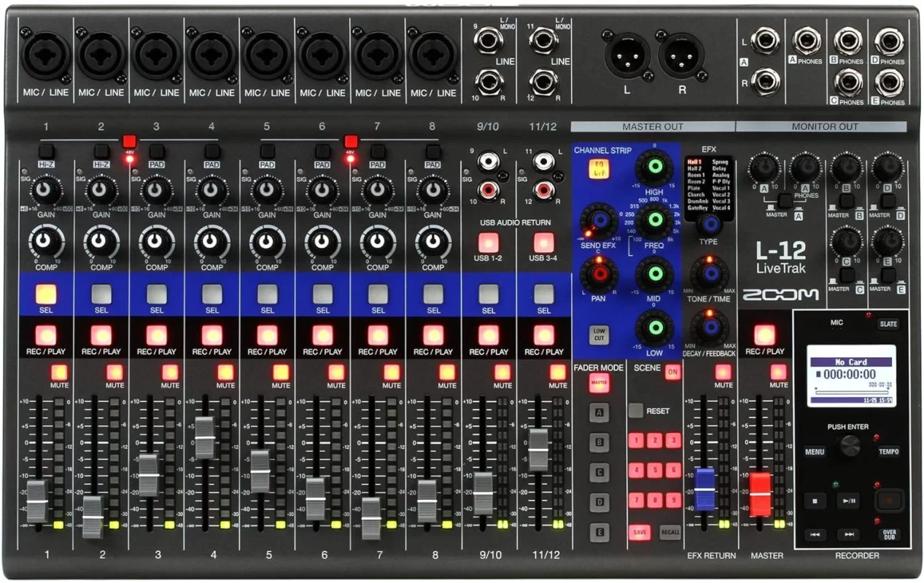
Task: Click the FREQ sweep knob
Action: coord(654,220)
